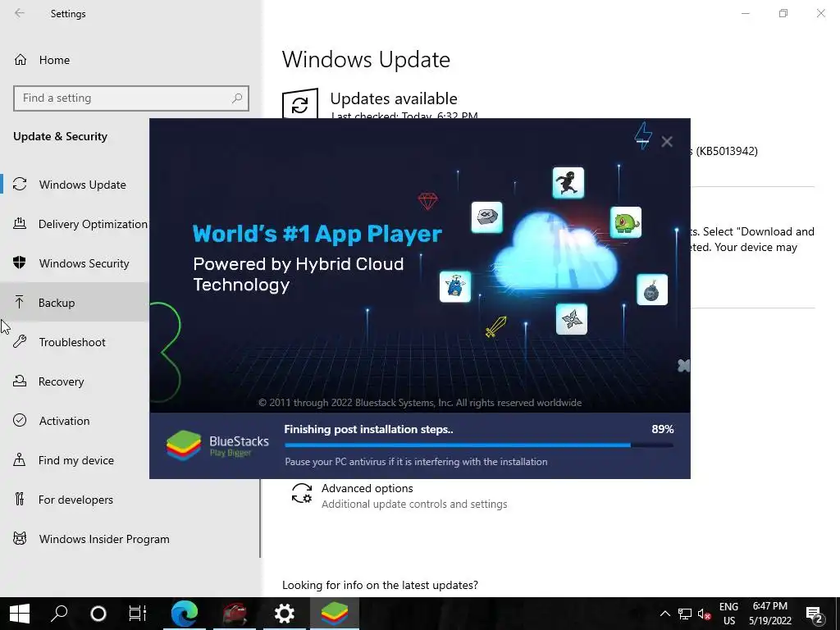The height and width of the screenshot is (630, 840).
Task: Click 'Looking for info on the latest updates?' text
Action: coord(380,585)
